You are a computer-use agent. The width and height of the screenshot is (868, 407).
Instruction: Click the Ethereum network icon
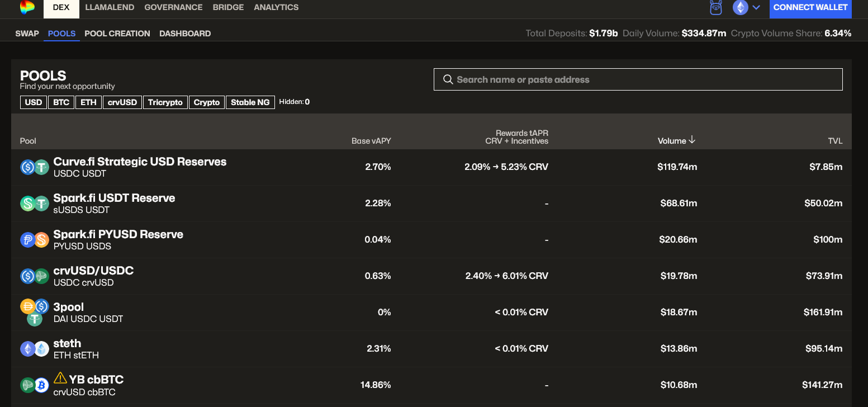tap(741, 7)
